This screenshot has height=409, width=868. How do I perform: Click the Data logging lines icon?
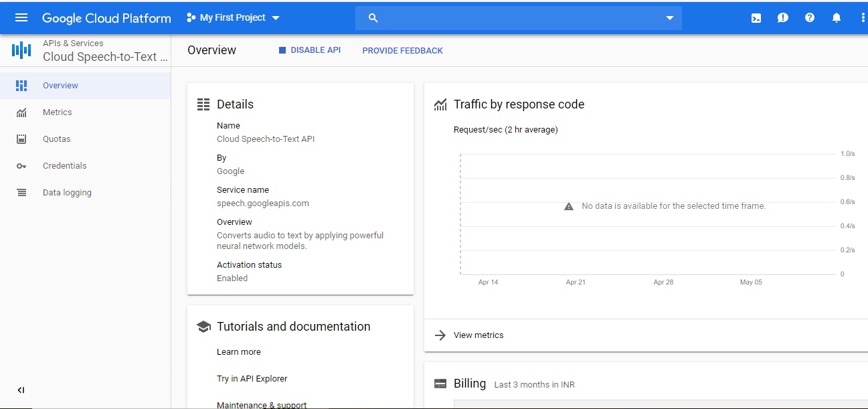click(21, 193)
